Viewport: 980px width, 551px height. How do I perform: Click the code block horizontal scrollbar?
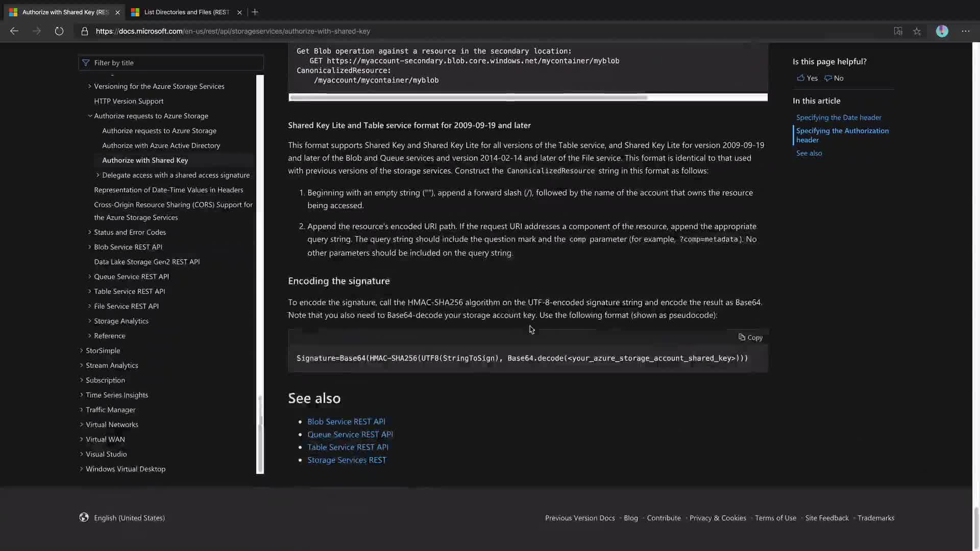[468, 97]
